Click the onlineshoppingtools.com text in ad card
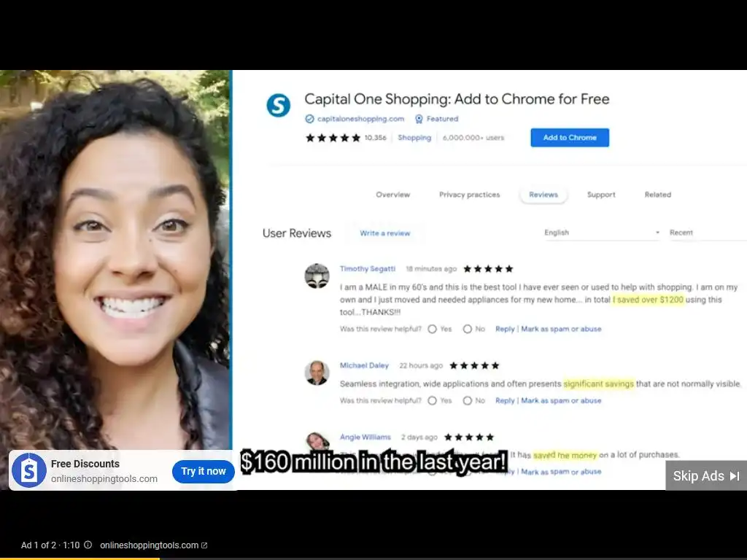 (x=104, y=479)
